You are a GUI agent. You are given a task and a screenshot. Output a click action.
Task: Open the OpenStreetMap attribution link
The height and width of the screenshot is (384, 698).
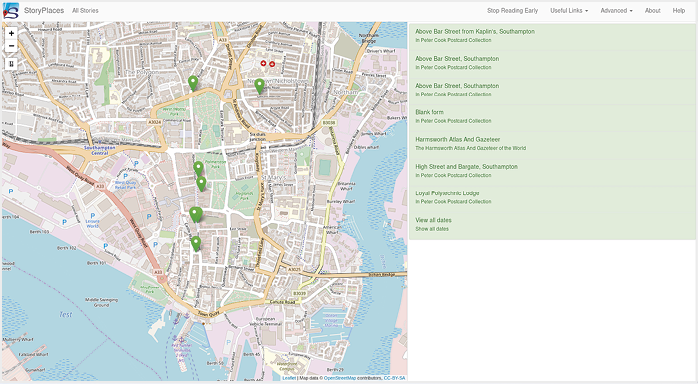point(340,378)
